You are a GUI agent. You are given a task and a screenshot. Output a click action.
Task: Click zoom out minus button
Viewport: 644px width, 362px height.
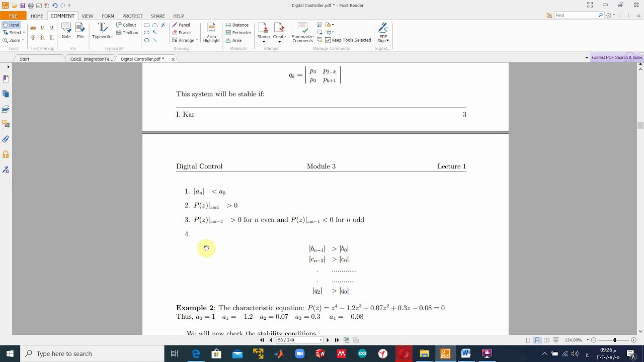coord(594,340)
